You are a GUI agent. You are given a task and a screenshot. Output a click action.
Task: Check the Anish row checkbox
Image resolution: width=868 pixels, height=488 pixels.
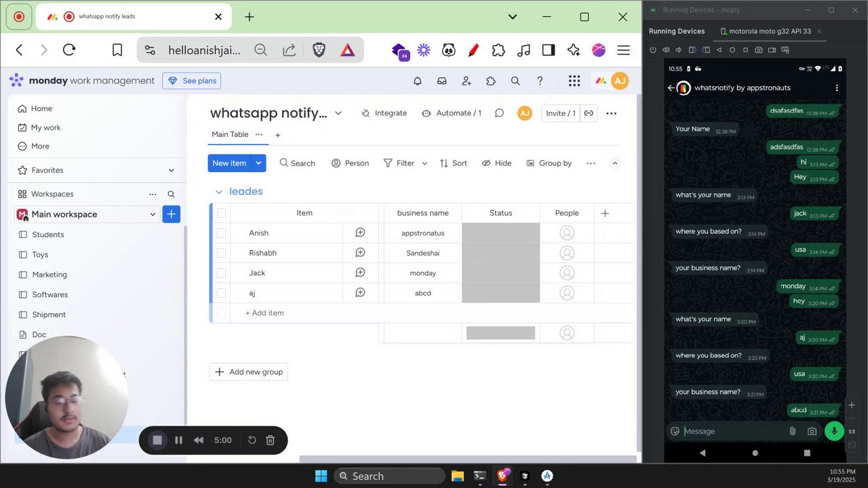point(221,232)
